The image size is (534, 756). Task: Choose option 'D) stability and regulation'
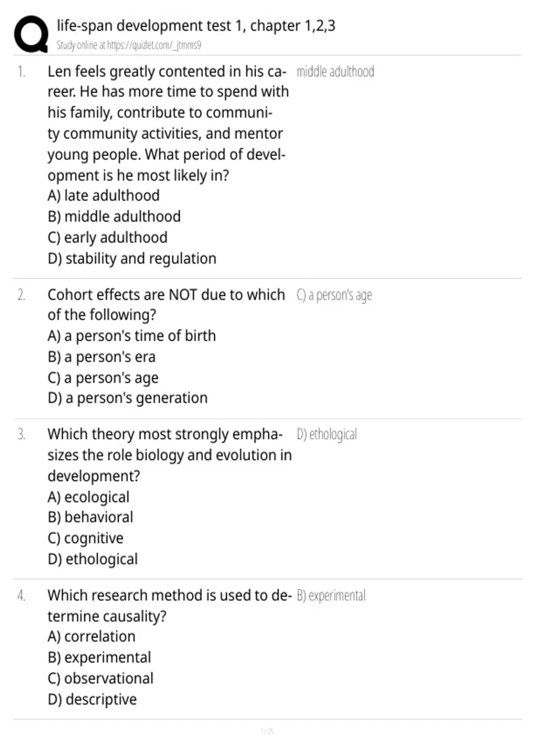(132, 258)
